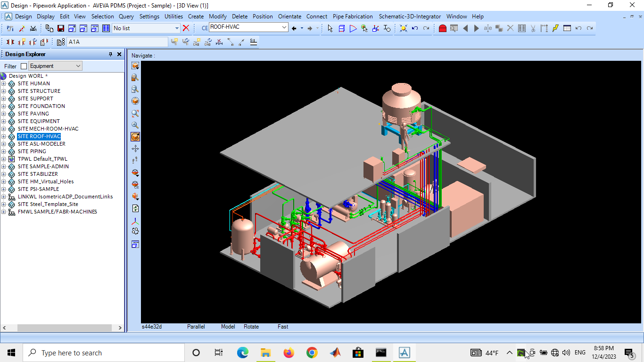
Task: Open MATLAB from the taskbar
Action: 335,353
